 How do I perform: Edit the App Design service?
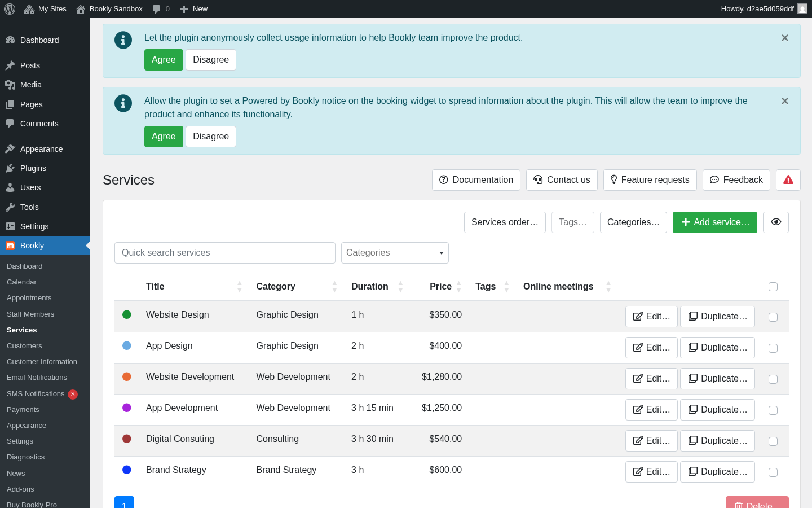pyautogui.click(x=651, y=348)
